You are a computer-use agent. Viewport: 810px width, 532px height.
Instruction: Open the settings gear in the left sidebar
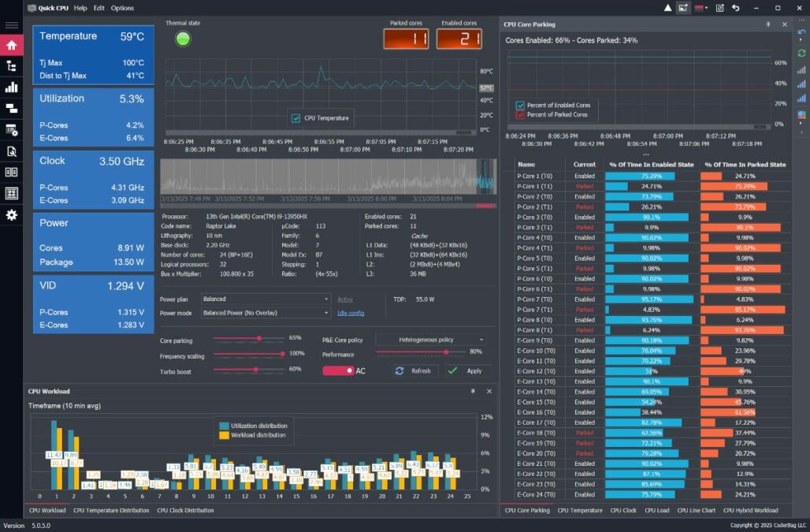11,214
